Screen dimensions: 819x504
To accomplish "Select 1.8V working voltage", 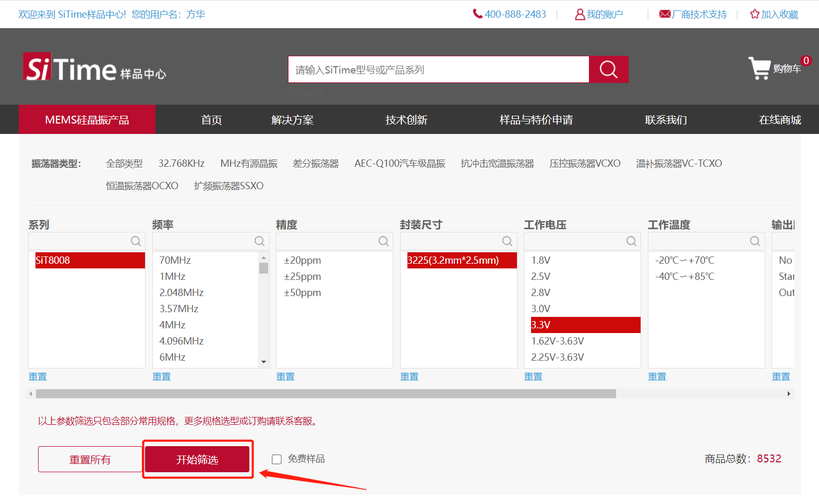I will 541,260.
